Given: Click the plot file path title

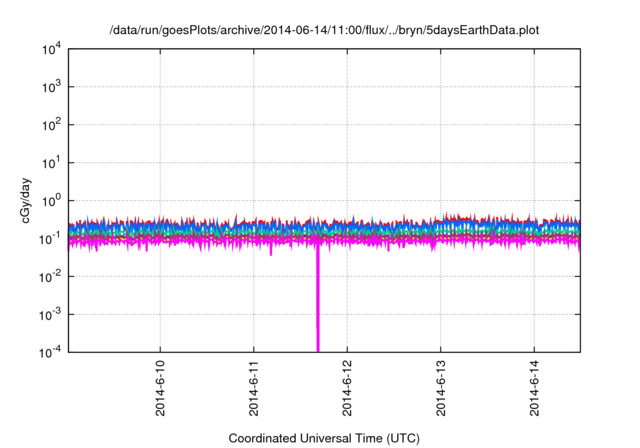Looking at the screenshot, I should [326, 28].
